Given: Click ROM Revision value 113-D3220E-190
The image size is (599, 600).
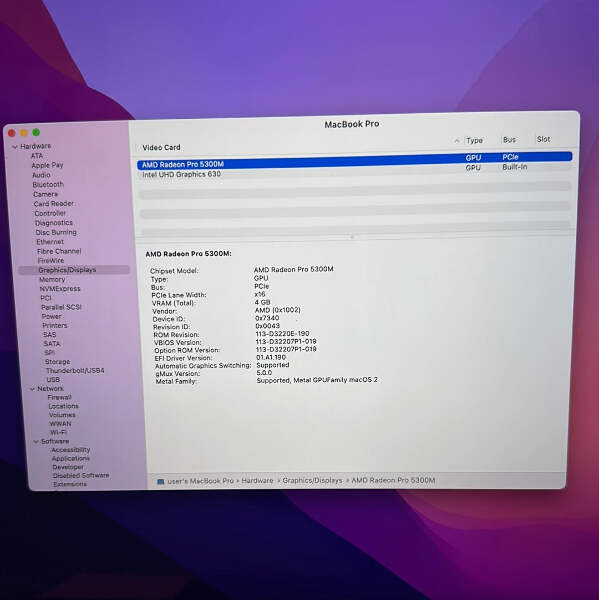Looking at the screenshot, I should (282, 334).
